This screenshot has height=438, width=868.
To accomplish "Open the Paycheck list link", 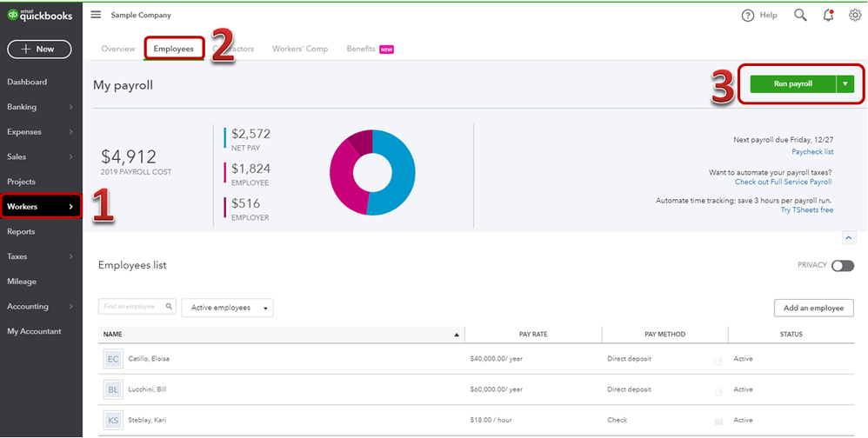I will tap(812, 151).
